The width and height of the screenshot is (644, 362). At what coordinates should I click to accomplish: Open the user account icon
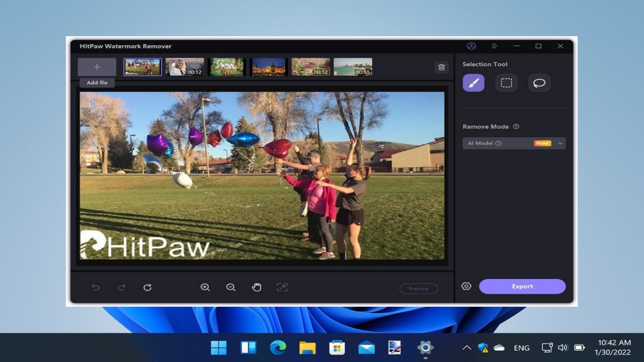(471, 46)
